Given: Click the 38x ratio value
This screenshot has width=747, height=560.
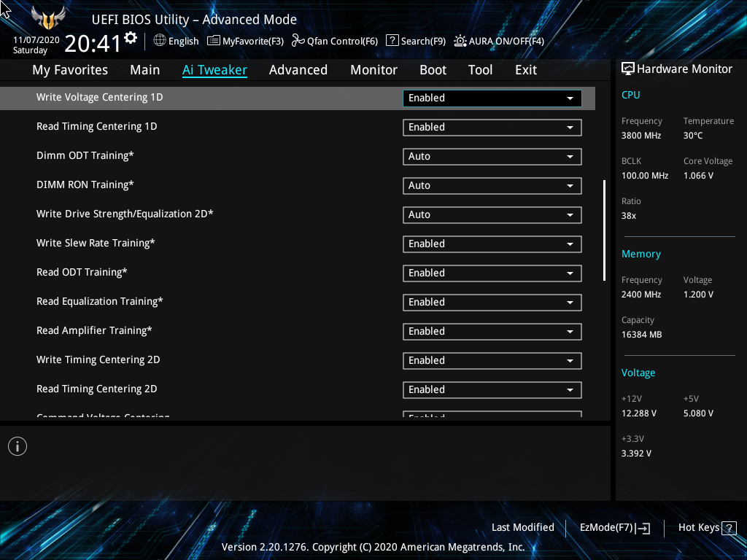Looking at the screenshot, I should [x=629, y=216].
